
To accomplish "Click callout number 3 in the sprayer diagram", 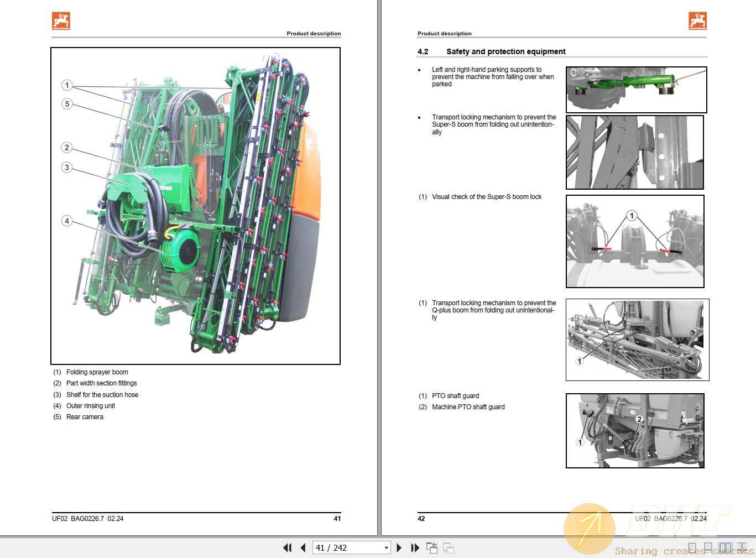I will tap(67, 167).
